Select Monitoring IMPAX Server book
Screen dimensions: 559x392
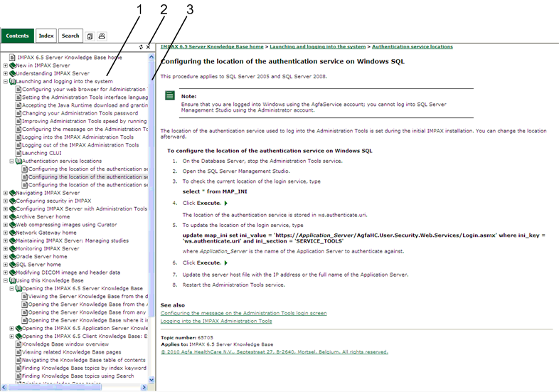[48, 248]
